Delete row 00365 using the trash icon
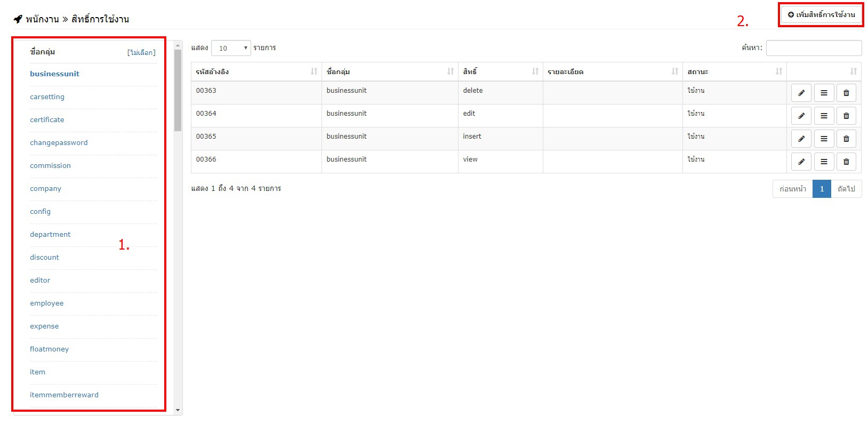 [x=846, y=139]
